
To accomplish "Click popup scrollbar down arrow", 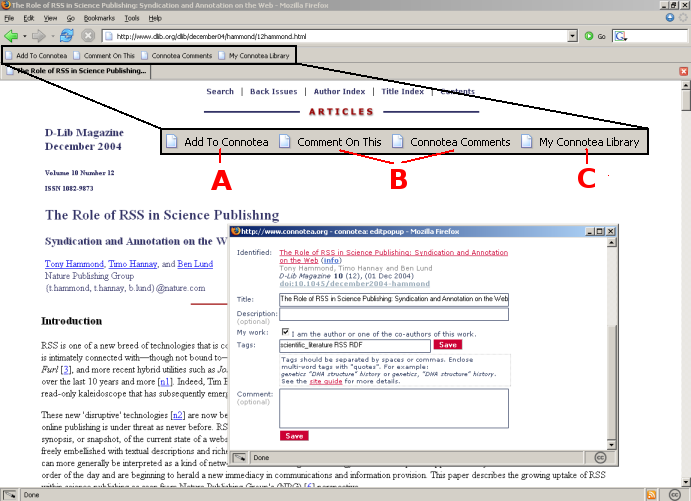I will pos(611,444).
